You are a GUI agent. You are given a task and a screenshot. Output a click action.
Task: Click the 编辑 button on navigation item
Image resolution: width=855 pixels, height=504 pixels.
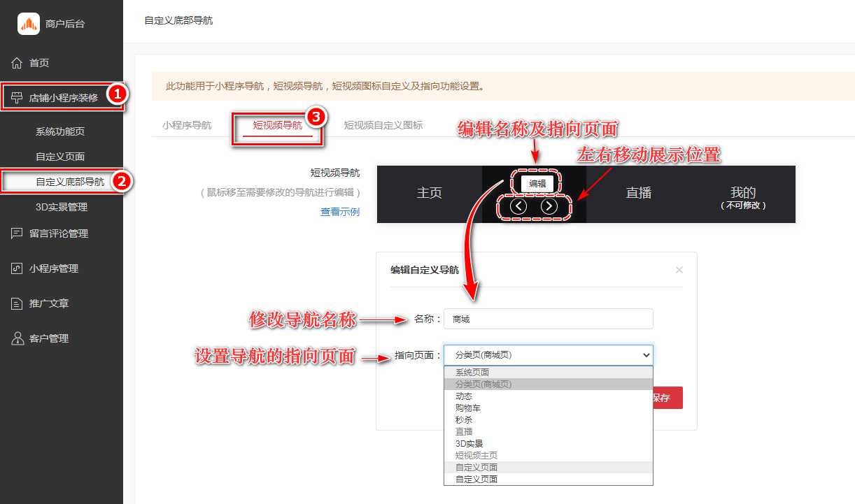pos(537,184)
